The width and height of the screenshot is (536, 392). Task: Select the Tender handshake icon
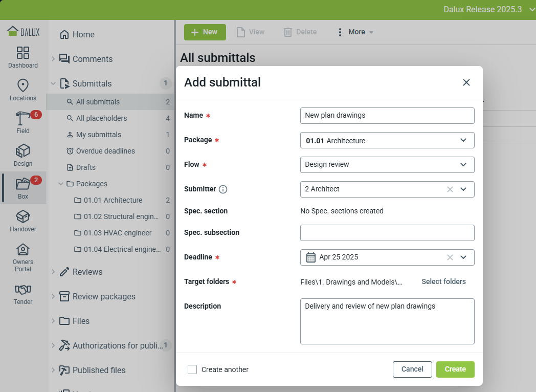pyautogui.click(x=23, y=290)
